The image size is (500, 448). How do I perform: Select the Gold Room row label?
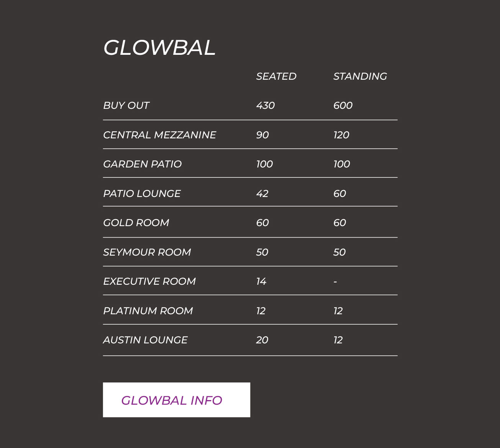coord(136,223)
